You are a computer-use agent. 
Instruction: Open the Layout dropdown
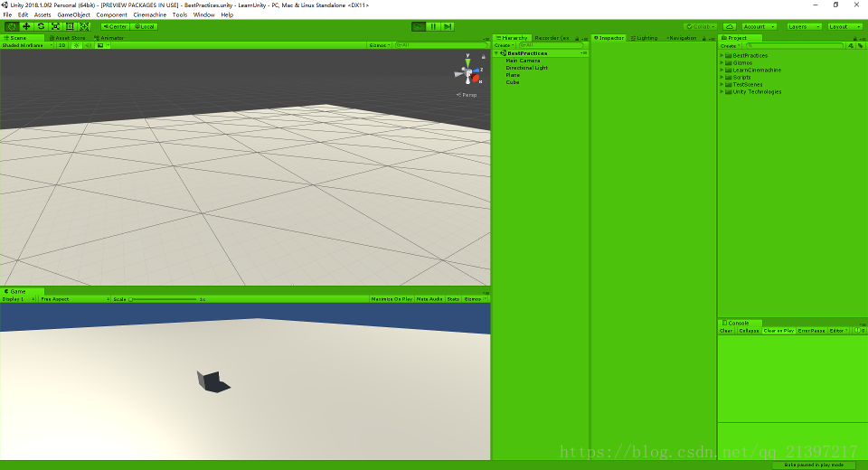click(x=844, y=26)
